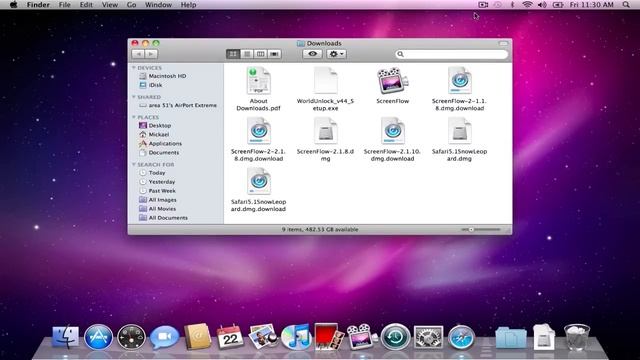Open System Preferences in the Dock
The image size is (640, 360).
428,337
